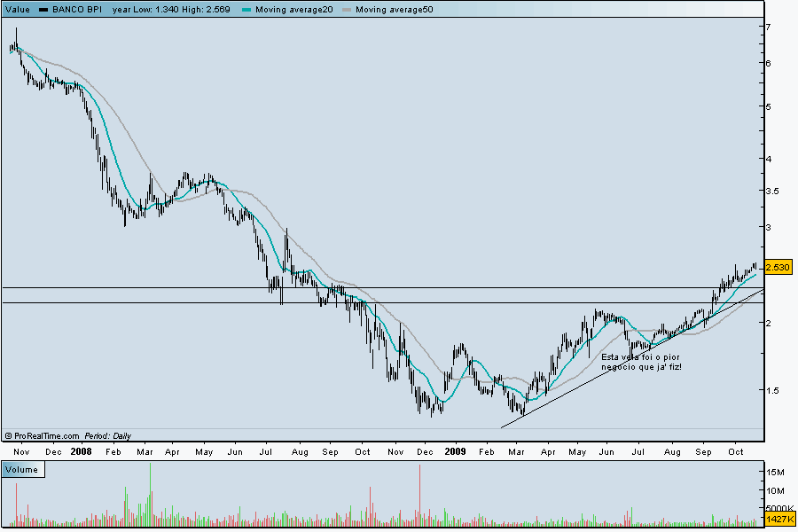Click the price axis value 3
The image size is (798, 532).
tap(769, 227)
